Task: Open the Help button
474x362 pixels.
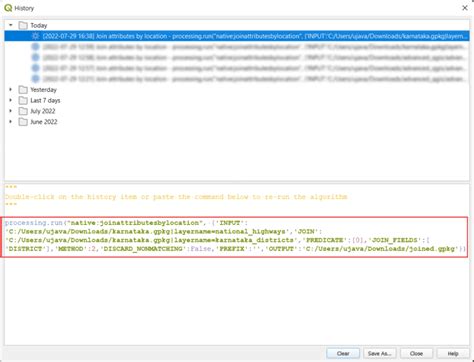Action: (453, 353)
